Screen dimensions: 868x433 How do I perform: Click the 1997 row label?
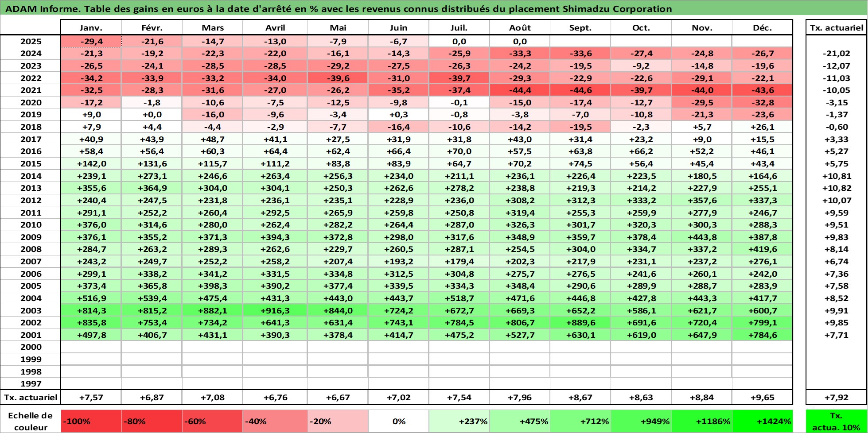(31, 384)
